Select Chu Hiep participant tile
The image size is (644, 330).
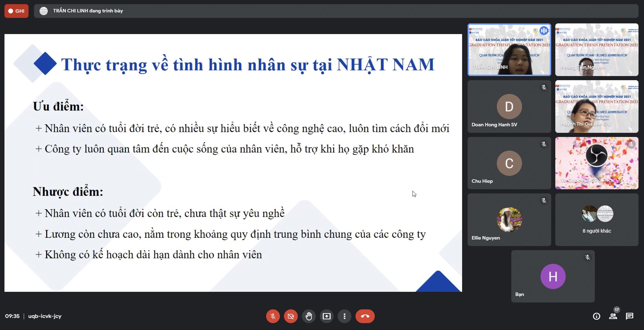509,163
